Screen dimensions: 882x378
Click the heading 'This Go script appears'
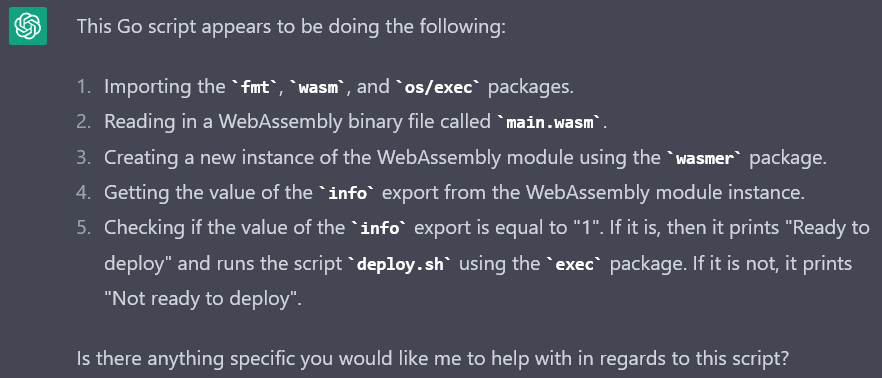(291, 26)
